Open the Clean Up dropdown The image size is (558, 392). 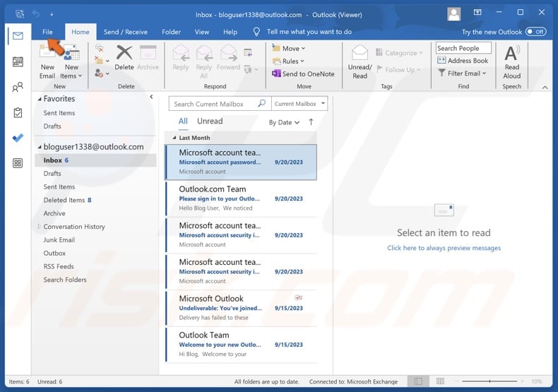(102, 61)
